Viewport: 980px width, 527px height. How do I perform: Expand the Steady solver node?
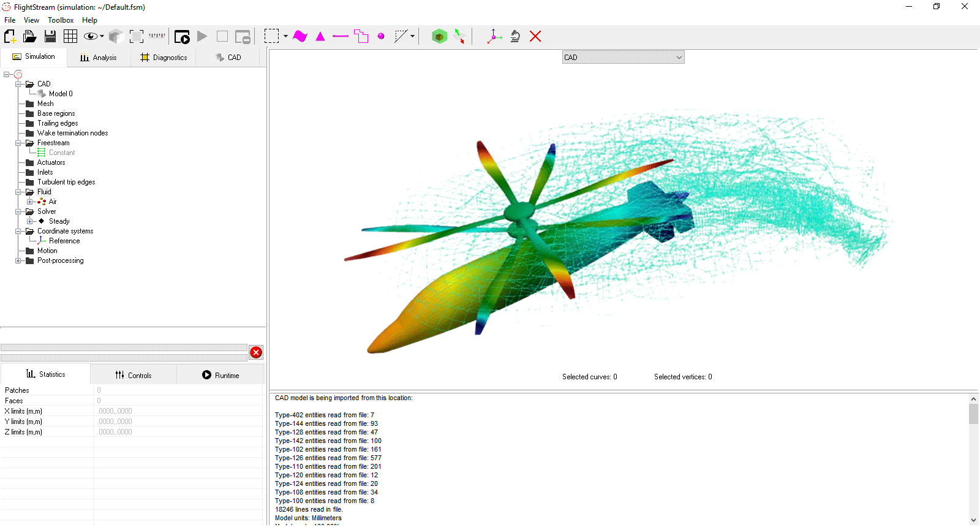30,221
